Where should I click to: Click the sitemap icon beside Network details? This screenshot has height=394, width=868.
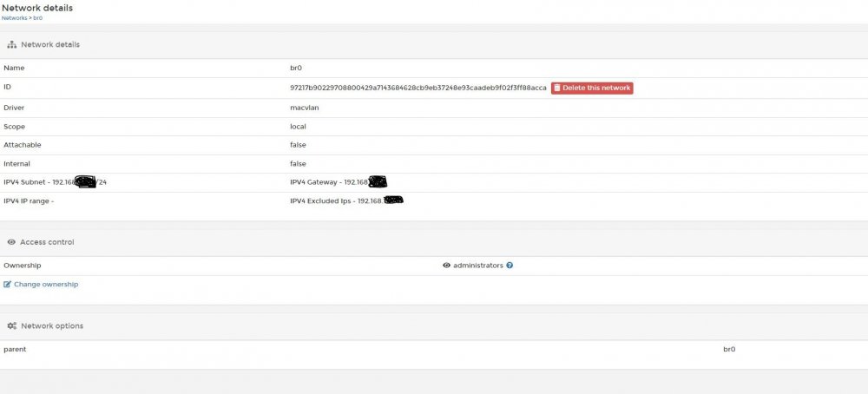[11, 45]
